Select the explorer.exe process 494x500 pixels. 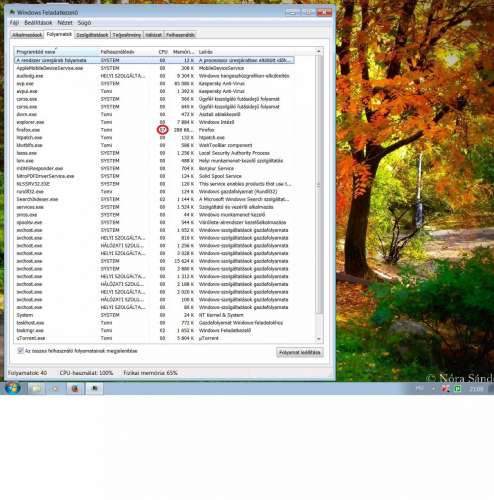pos(154,122)
